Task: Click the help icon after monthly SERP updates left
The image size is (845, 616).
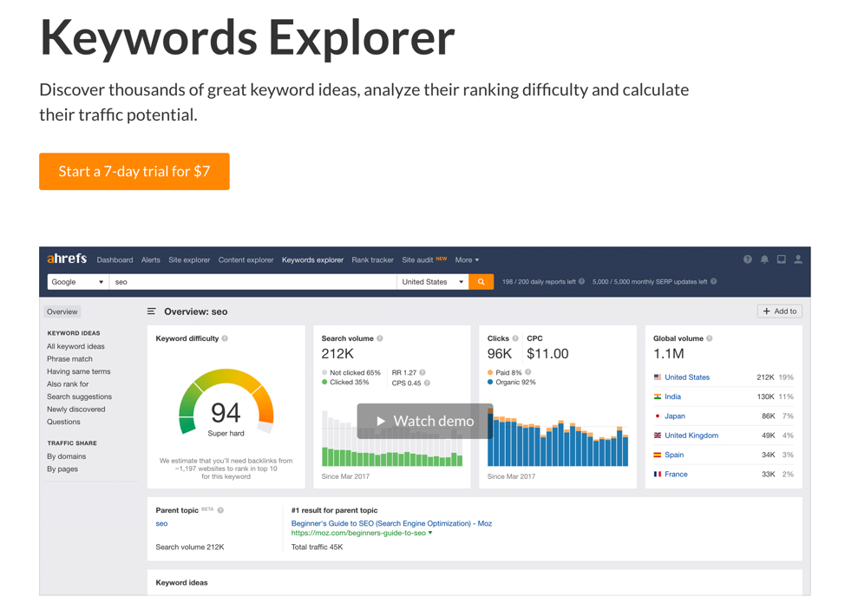Action: click(713, 281)
